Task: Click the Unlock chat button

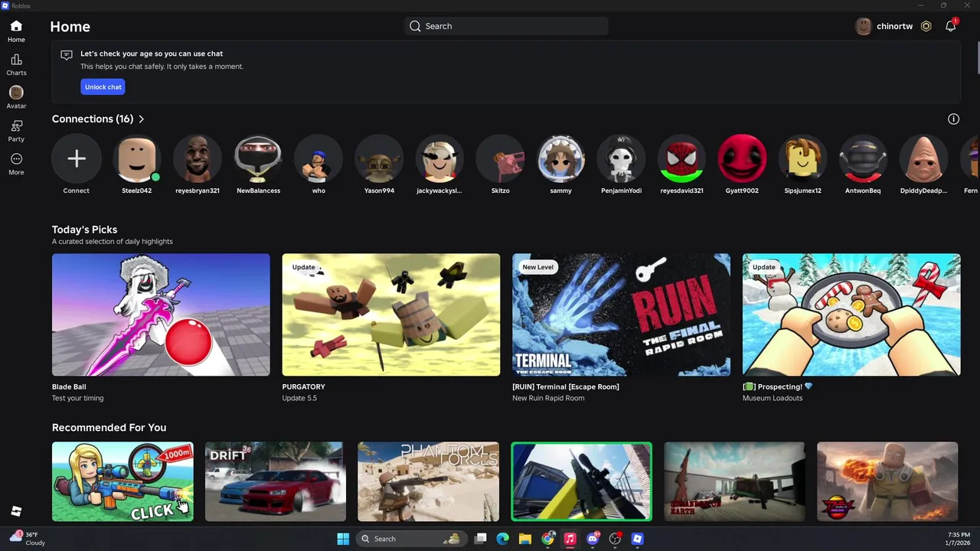Action: 103,87
